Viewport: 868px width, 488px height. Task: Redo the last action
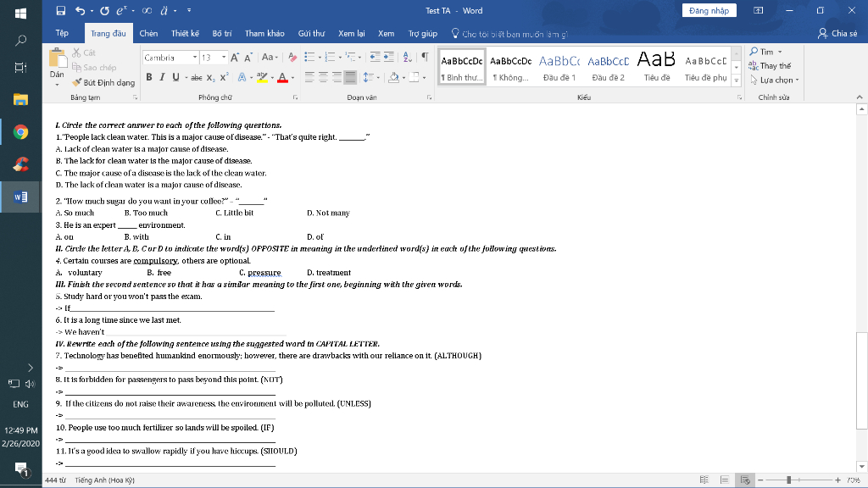coord(104,10)
